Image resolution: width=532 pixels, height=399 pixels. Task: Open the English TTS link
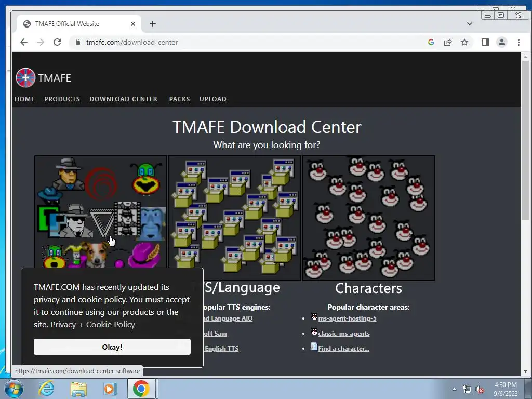click(221, 349)
